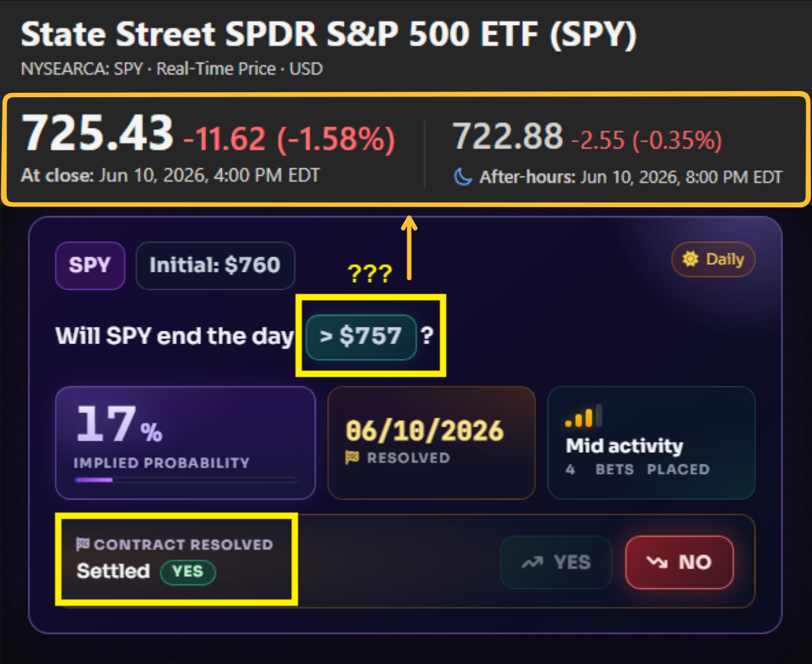Click the Daily frequency badge
Screen dimensions: 812x664
click(x=714, y=259)
